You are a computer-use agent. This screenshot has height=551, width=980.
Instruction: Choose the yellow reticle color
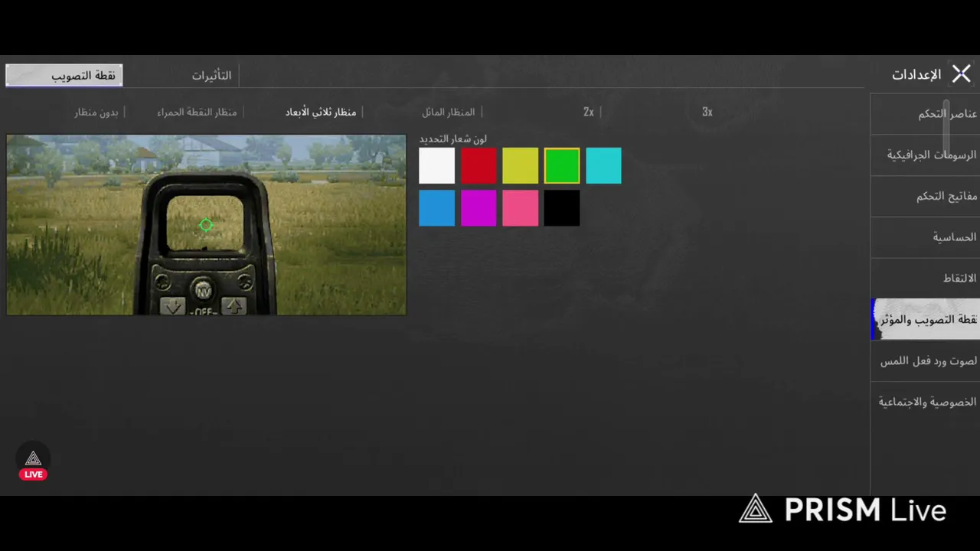click(520, 166)
